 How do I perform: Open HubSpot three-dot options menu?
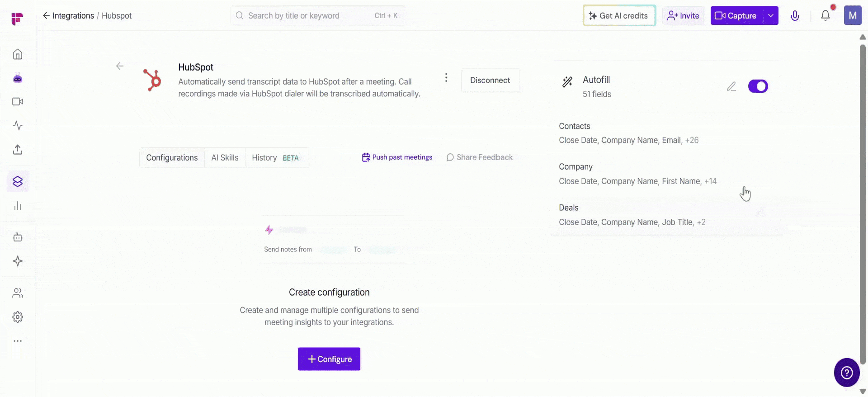pyautogui.click(x=446, y=78)
